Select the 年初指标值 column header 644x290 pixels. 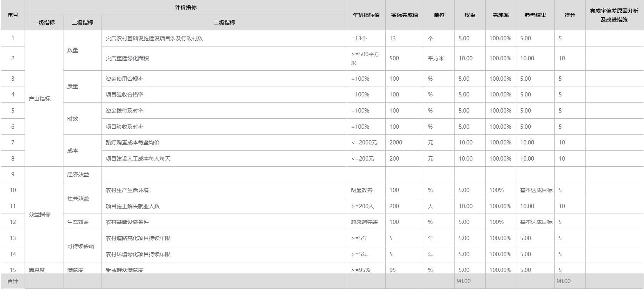click(366, 15)
